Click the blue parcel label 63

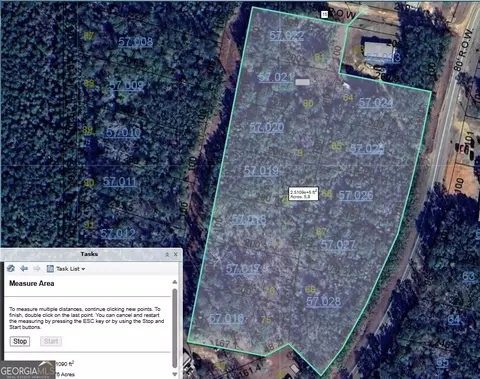point(468,276)
